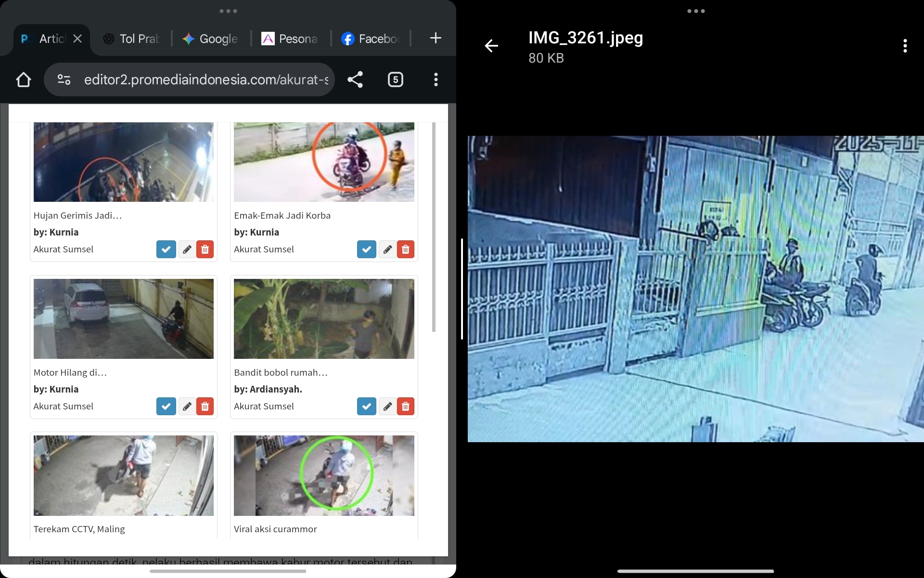Delete the Motor Hilang di article
The height and width of the screenshot is (578, 924).
[x=205, y=407]
